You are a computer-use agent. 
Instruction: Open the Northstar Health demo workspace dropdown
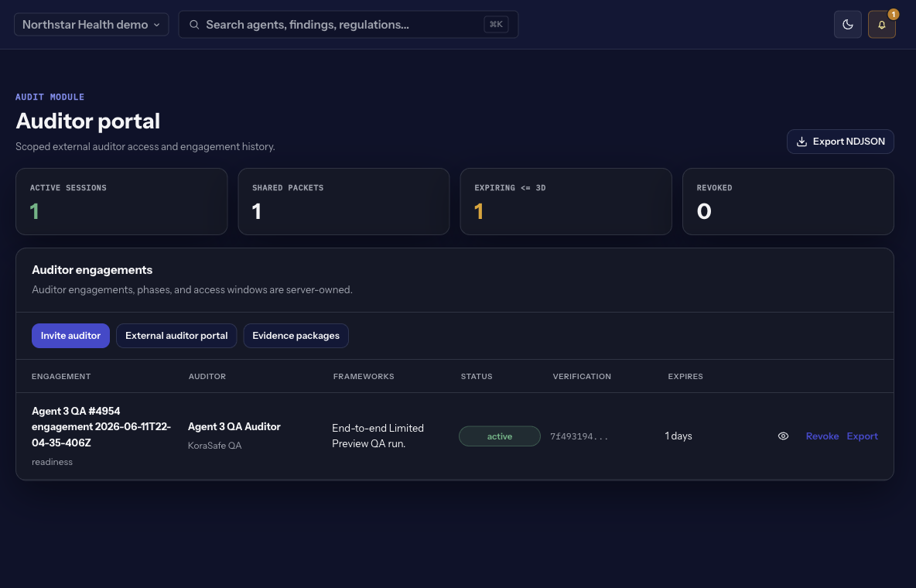click(x=91, y=25)
